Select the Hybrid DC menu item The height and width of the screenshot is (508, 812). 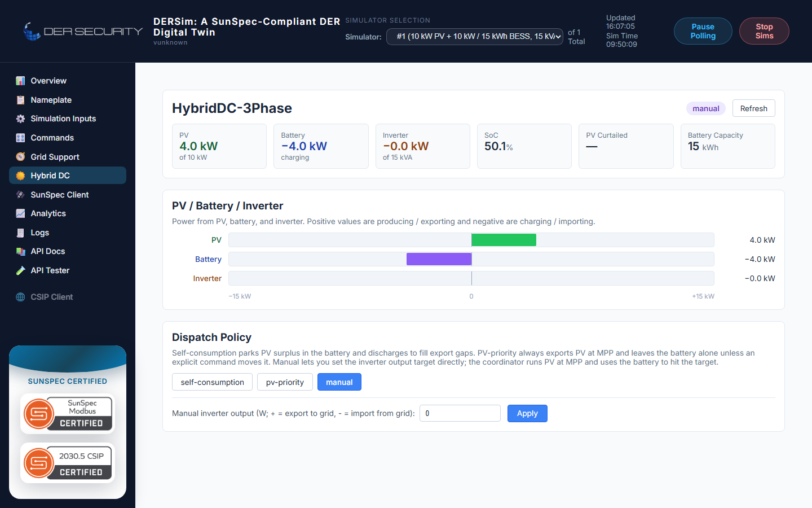pyautogui.click(x=68, y=176)
